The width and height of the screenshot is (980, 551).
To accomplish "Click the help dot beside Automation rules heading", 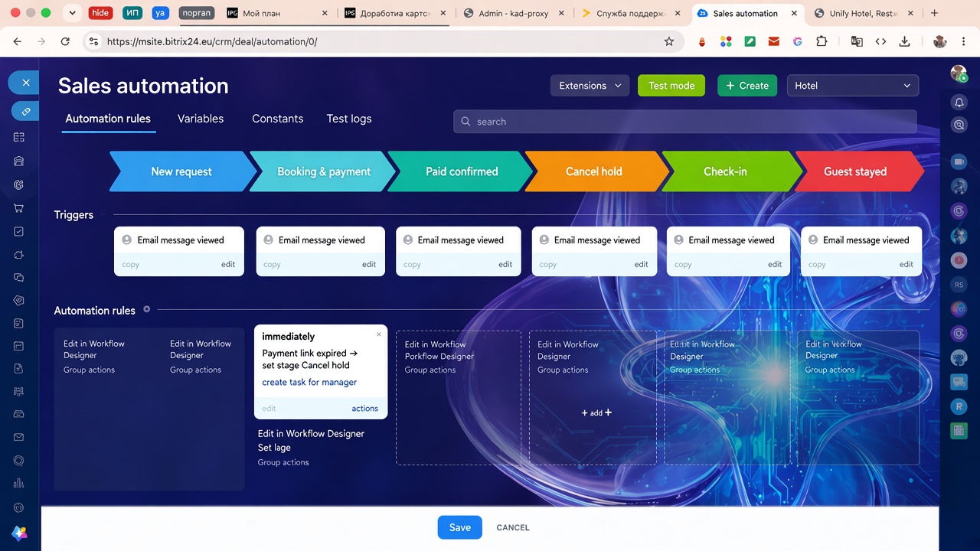I will [x=147, y=309].
